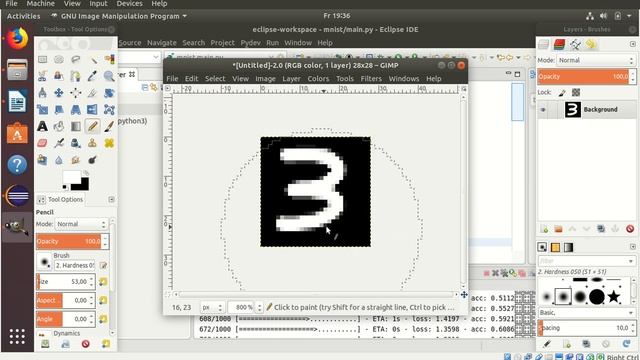Select the Airbrush tool
Screen dimensions: 640x360
pos(59,143)
